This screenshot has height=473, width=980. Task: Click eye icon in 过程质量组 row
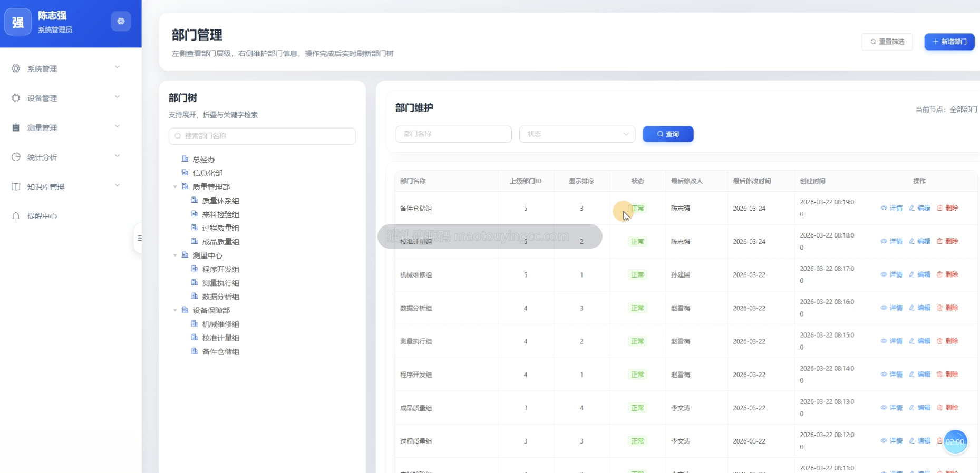(x=884, y=440)
